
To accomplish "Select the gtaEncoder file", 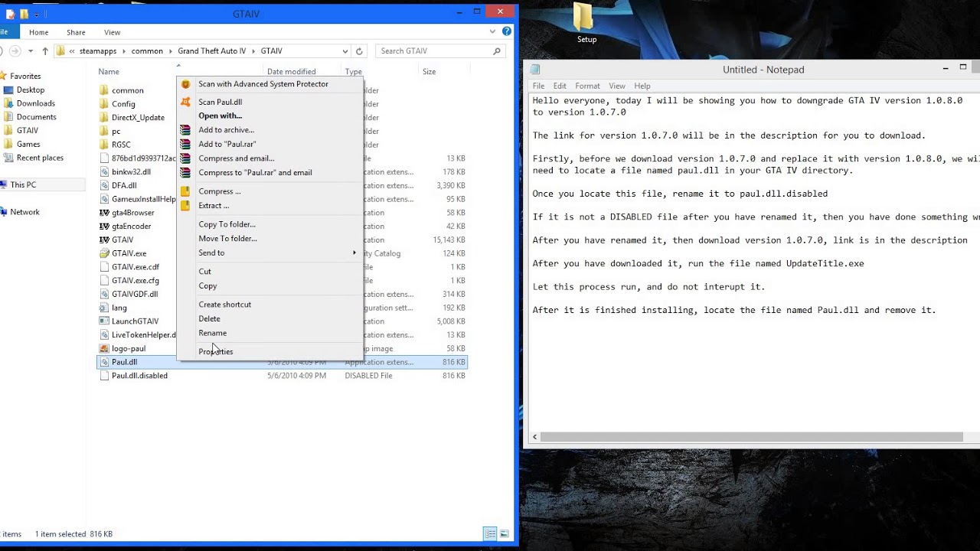I will click(131, 227).
